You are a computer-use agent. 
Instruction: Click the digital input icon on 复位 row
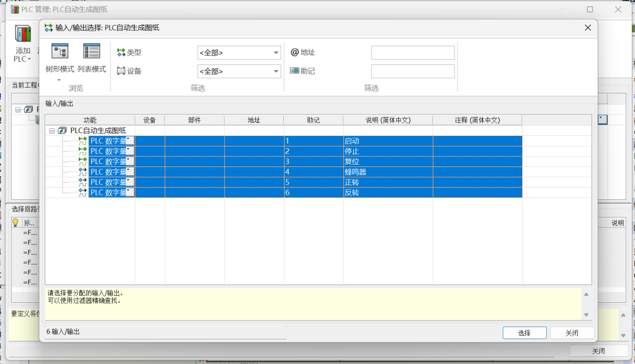[x=83, y=162]
